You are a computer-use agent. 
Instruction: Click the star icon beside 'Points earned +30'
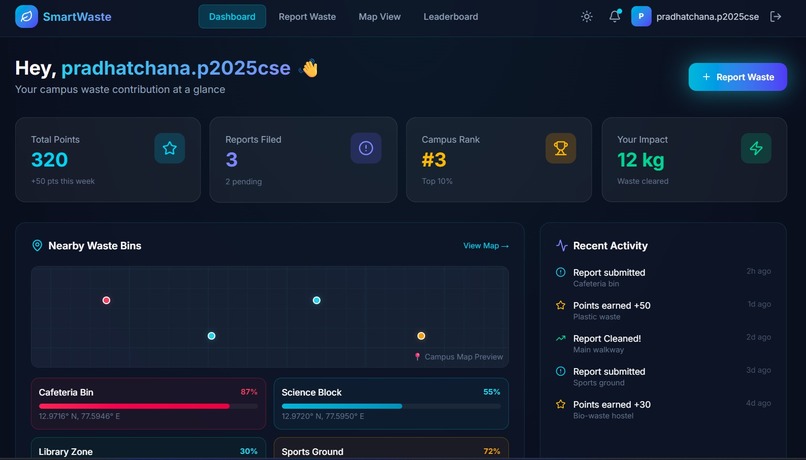click(x=560, y=404)
